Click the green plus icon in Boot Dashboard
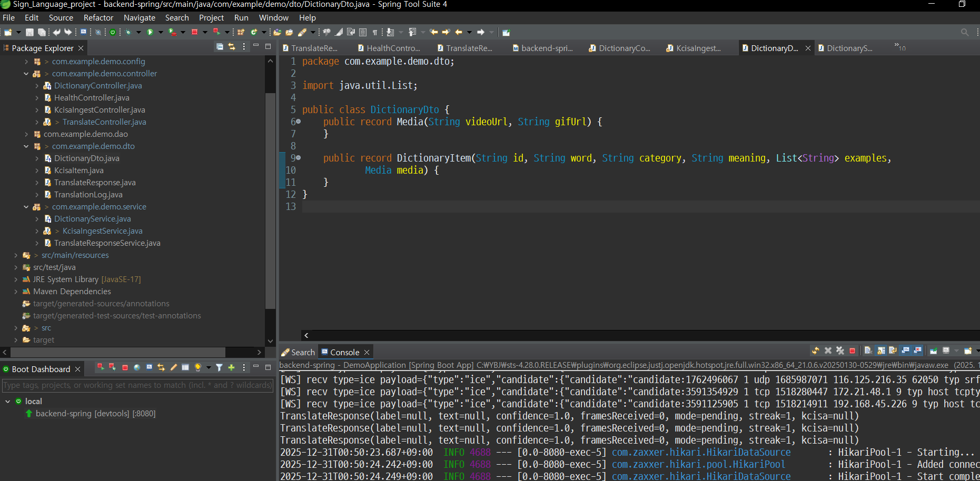This screenshot has width=980, height=481. click(x=231, y=367)
